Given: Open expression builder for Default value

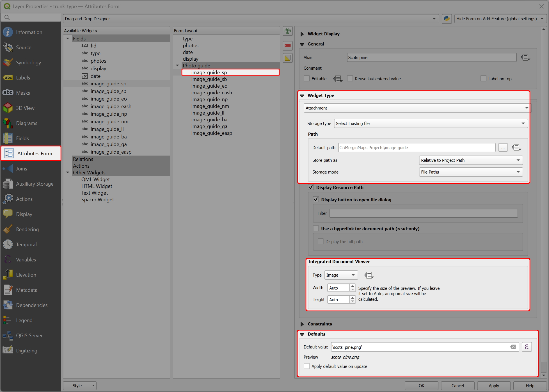Looking at the screenshot, I should pos(527,347).
